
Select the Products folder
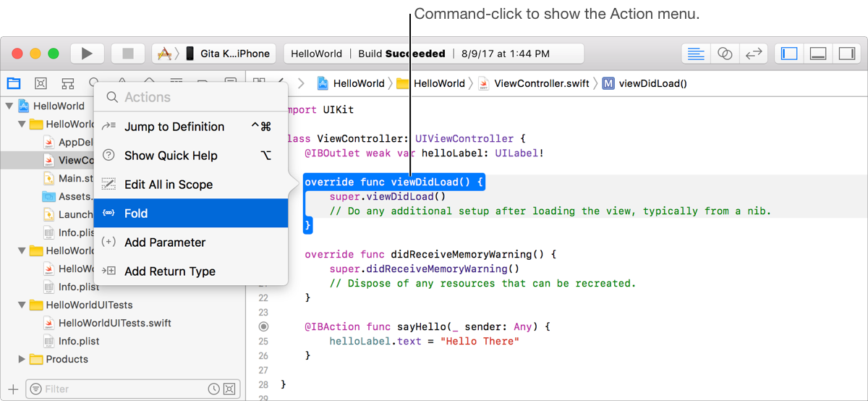point(59,359)
